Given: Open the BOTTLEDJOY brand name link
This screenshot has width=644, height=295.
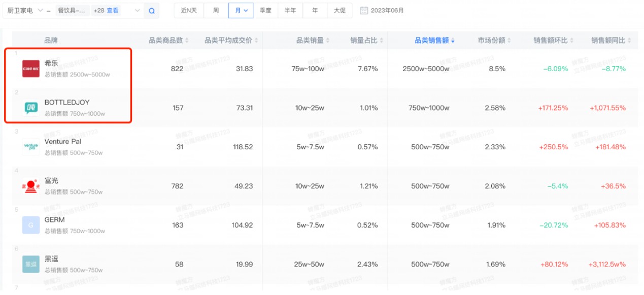Looking at the screenshot, I should 67,102.
